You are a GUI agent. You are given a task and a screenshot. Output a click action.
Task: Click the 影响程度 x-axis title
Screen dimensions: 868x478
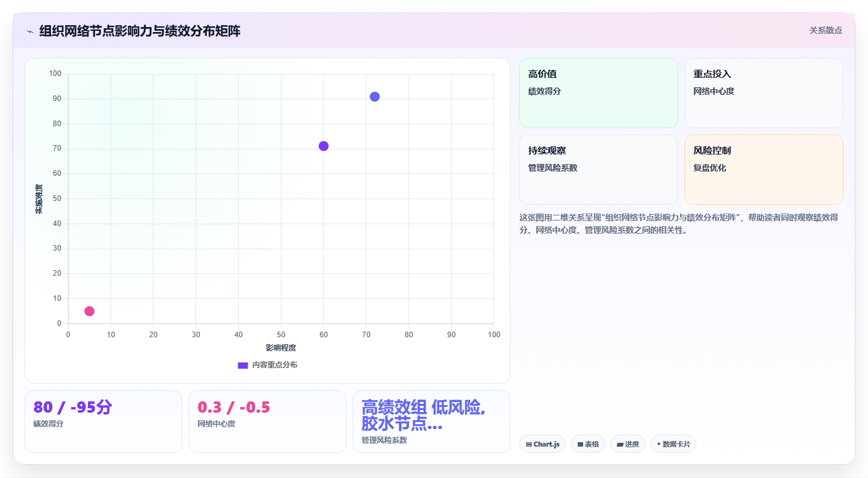[281, 348]
